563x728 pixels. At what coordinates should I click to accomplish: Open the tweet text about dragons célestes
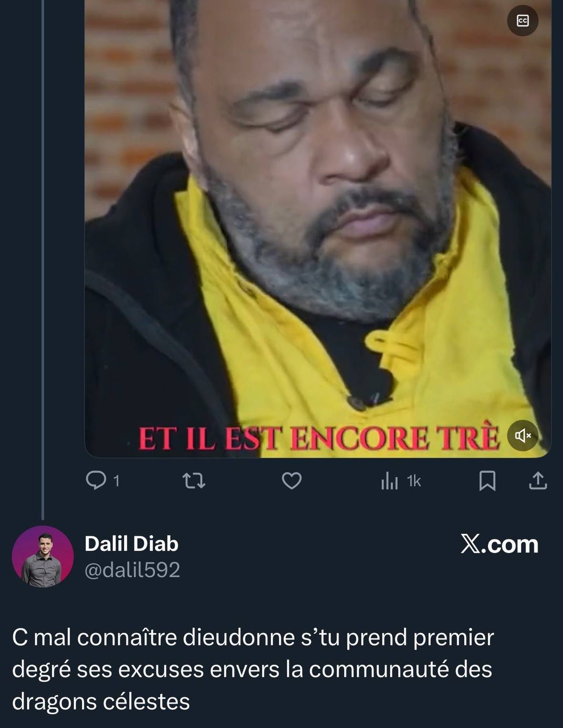pyautogui.click(x=253, y=669)
